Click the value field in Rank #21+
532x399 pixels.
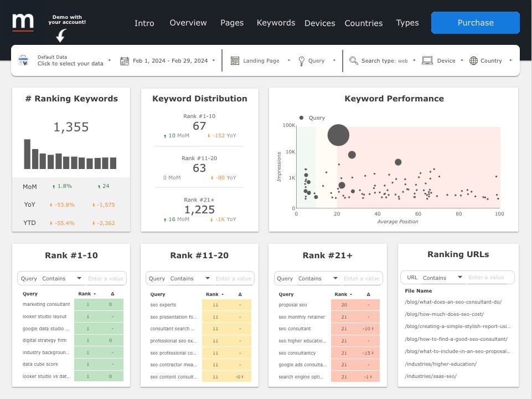[x=361, y=278]
